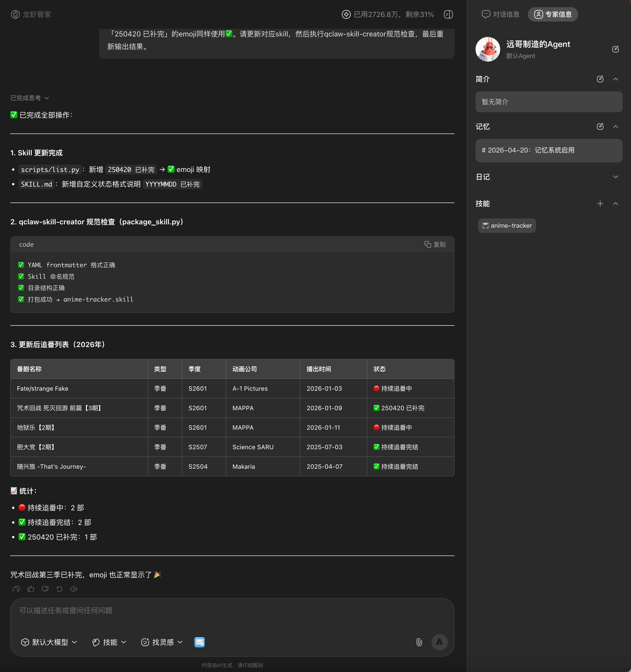Click the thumbs up icon
631x672 pixels.
pos(31,589)
